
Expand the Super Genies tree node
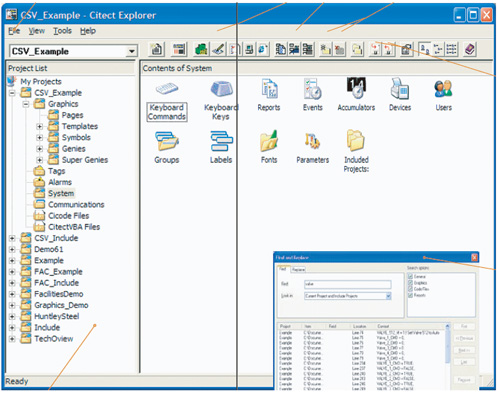pos(39,160)
